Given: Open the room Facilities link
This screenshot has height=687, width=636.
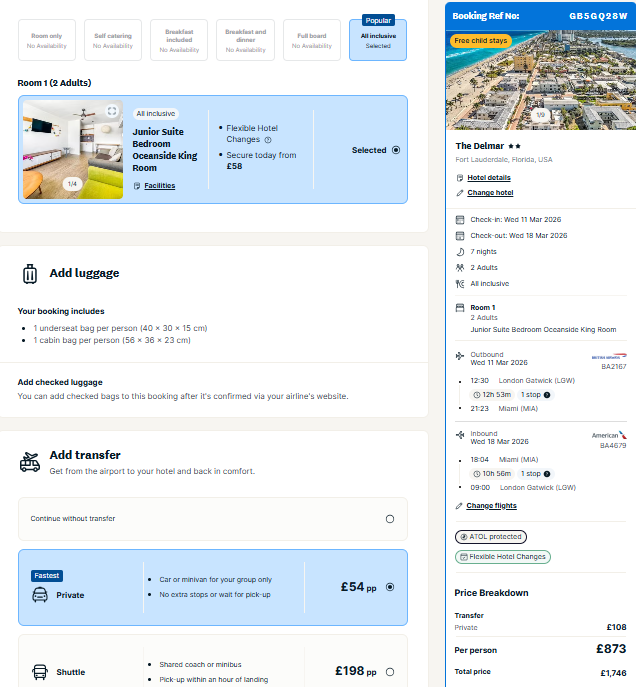Looking at the screenshot, I should tap(159, 186).
